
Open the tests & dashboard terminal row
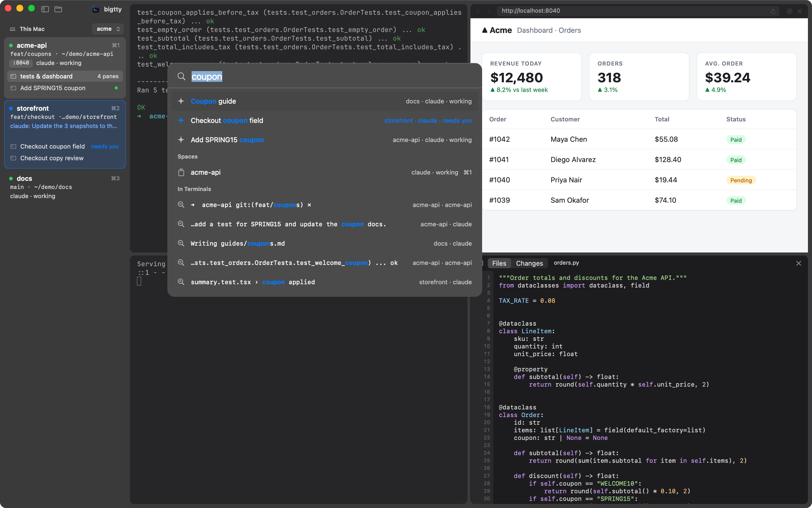(65, 76)
